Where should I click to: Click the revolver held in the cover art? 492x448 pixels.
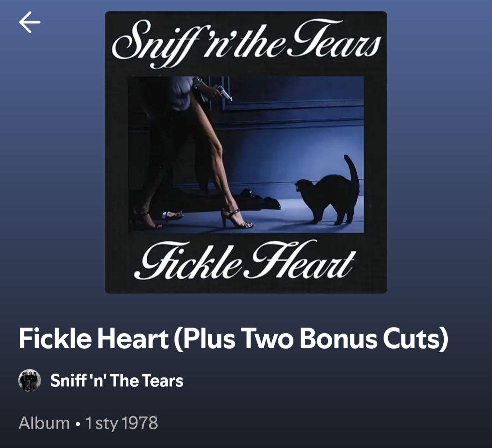click(224, 92)
